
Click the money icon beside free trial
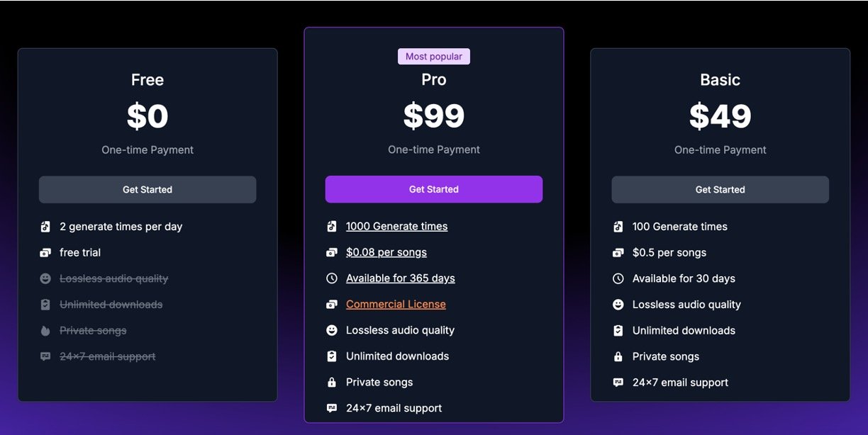point(45,253)
